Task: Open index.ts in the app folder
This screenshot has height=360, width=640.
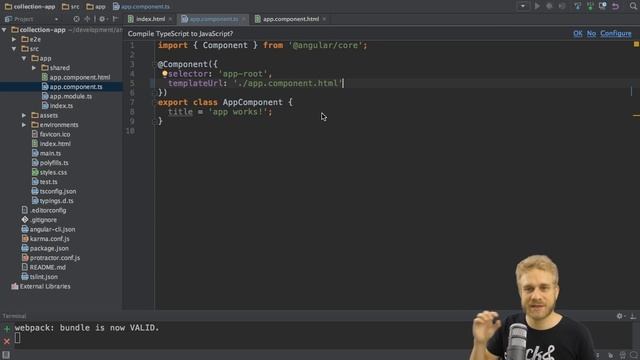Action: [61, 106]
